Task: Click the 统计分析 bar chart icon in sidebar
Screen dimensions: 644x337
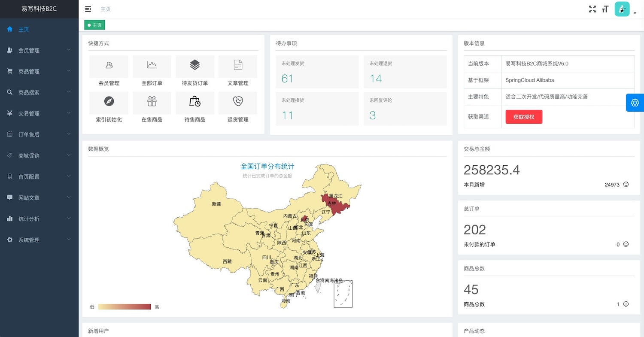Action: (x=10, y=219)
